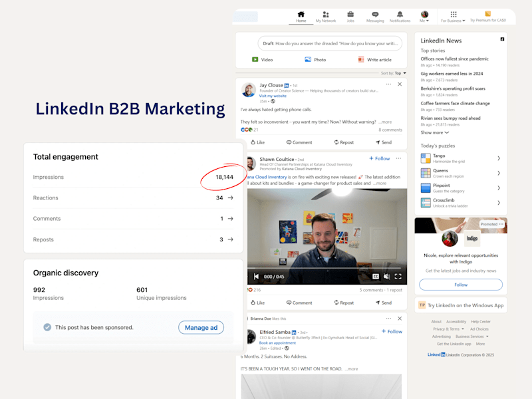Expand Jay Clouse post with more
532x399 pixels.
(386, 122)
